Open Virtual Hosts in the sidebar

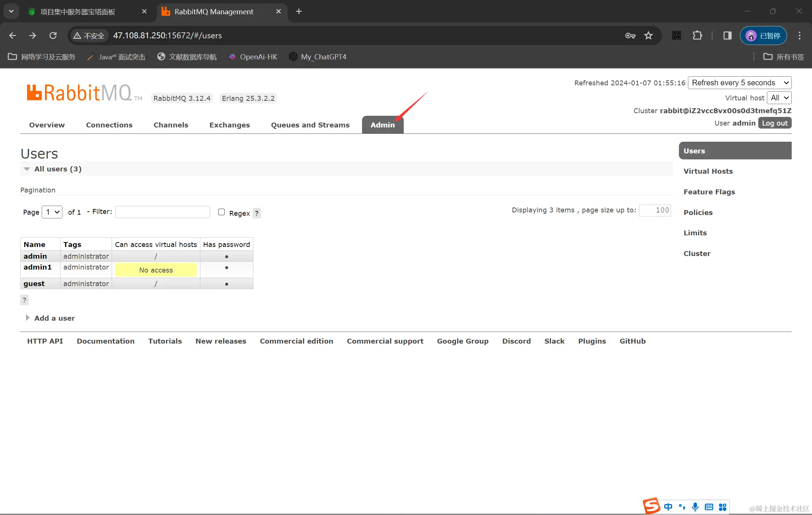click(708, 171)
